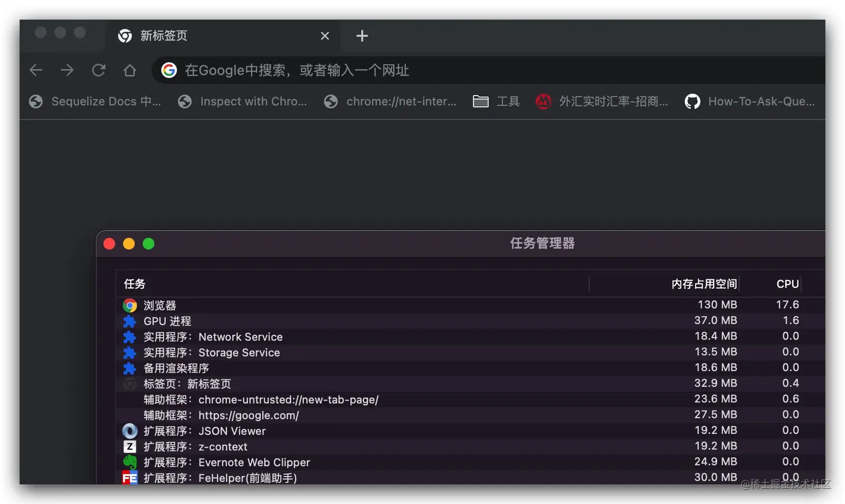
Task: Click the JSON Viewer extension icon
Action: [x=130, y=430]
